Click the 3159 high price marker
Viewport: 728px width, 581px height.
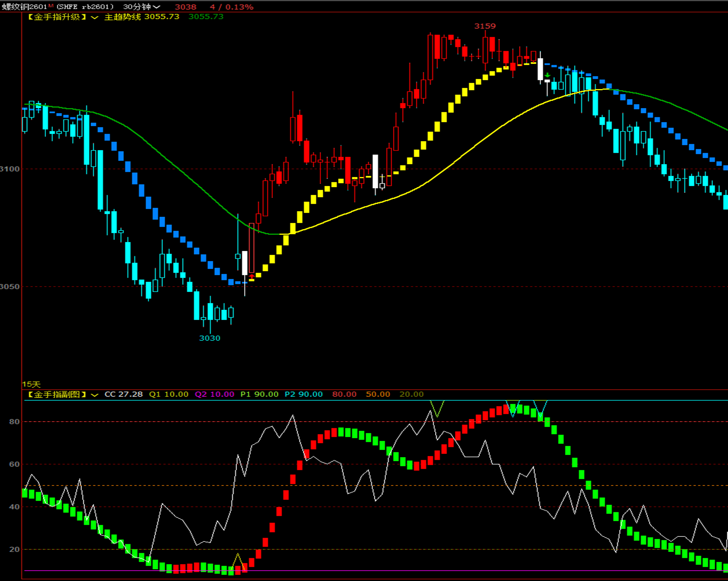[485, 26]
